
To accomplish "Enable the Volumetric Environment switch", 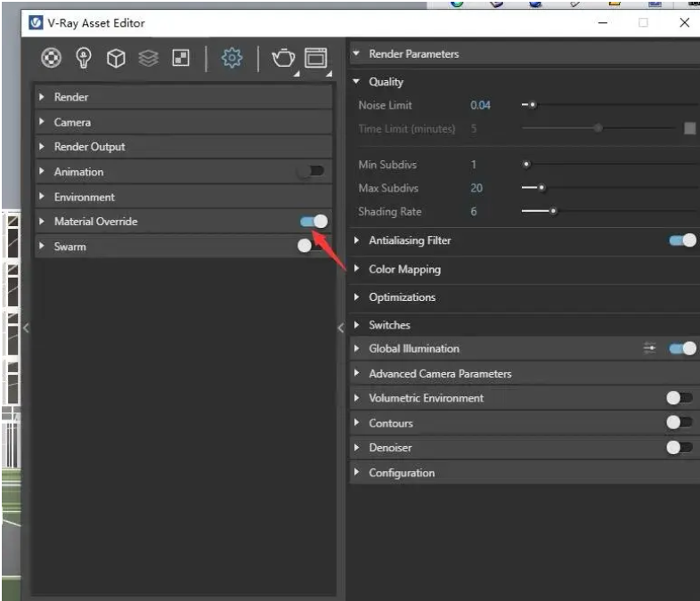I will pyautogui.click(x=680, y=397).
